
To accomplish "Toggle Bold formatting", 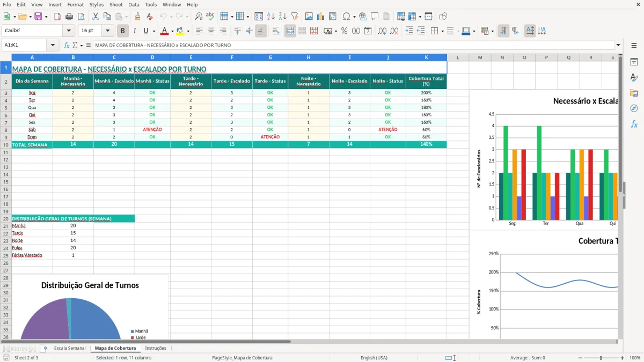I will coord(123,31).
